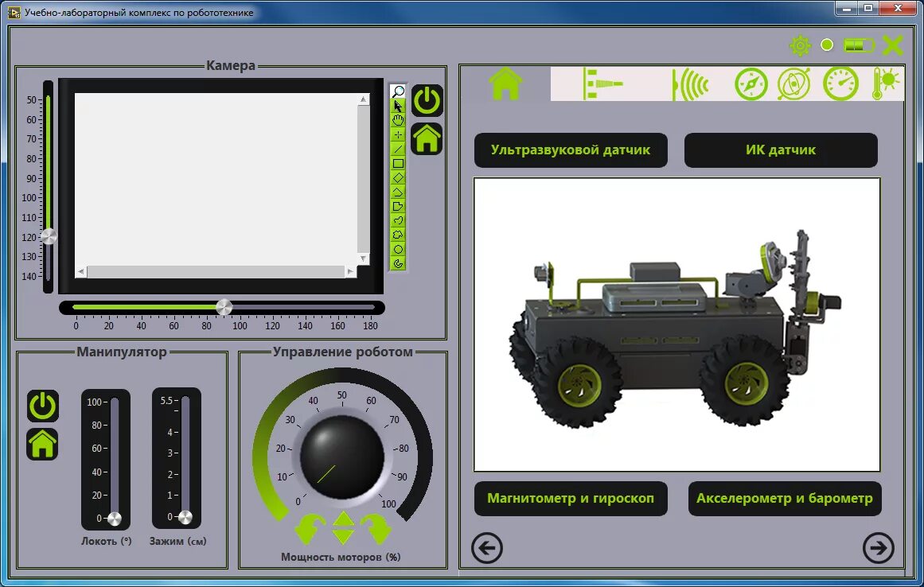
Task: Drive robot forward with up arrow
Action: point(343,519)
